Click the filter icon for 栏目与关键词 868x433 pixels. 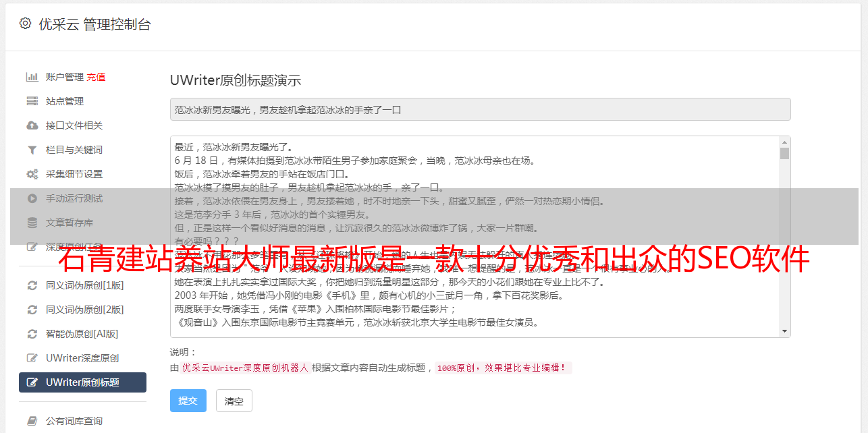[x=32, y=150]
